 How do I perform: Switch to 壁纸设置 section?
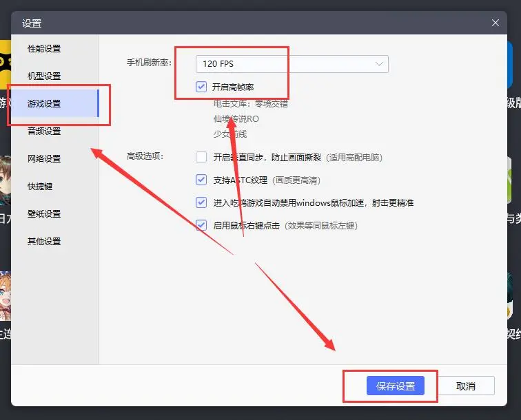click(x=44, y=214)
